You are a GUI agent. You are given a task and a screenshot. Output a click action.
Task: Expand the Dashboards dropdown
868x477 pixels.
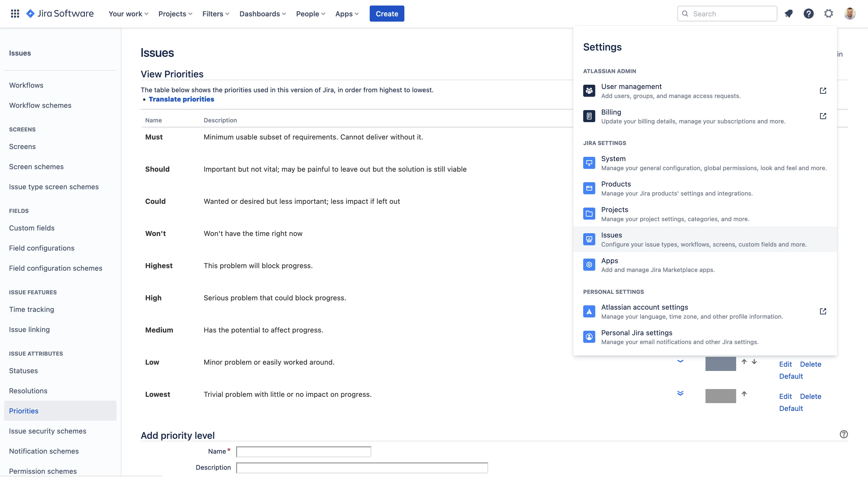coord(262,14)
